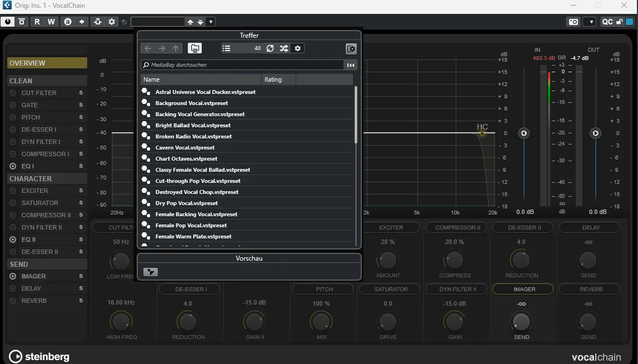
Task: Sort presets by the Name column
Action: coord(201,79)
